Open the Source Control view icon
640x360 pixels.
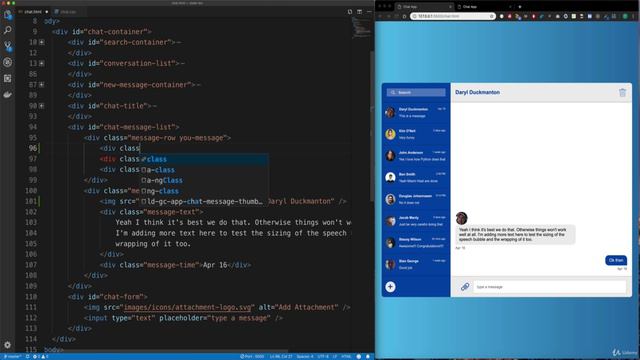click(x=7, y=46)
